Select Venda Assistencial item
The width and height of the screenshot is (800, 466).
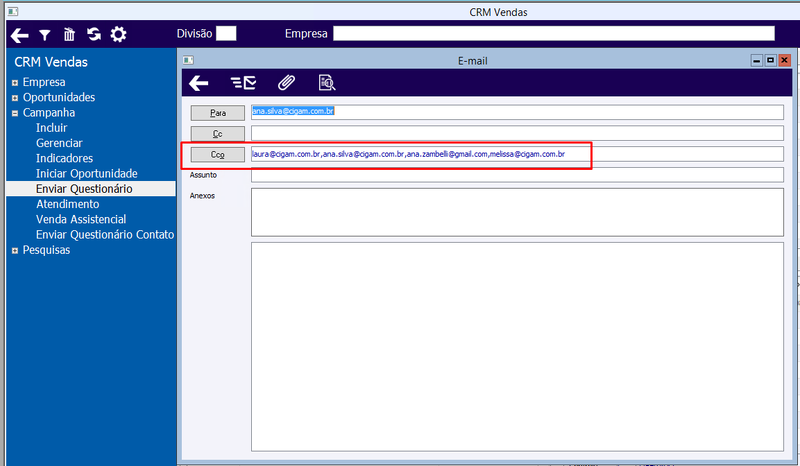point(81,219)
